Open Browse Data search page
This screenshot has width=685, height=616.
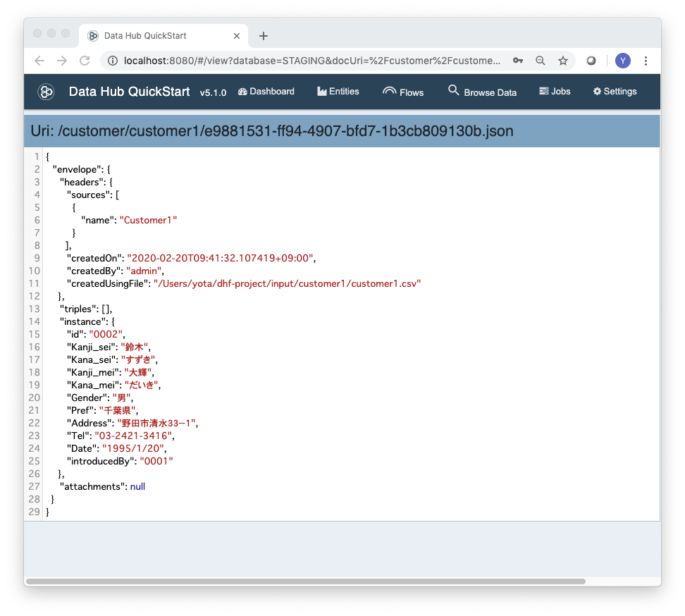pyautogui.click(x=483, y=92)
